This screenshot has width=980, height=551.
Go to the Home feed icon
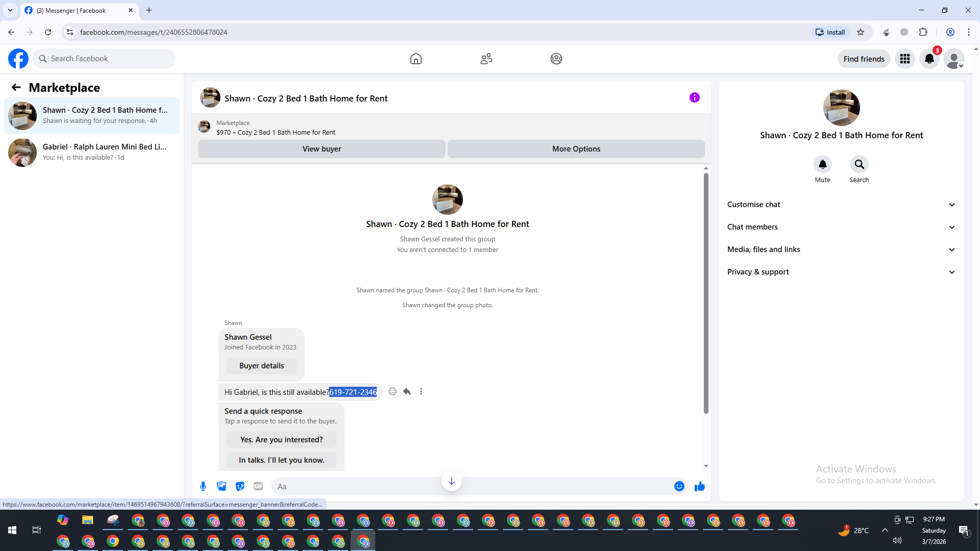pos(416,59)
